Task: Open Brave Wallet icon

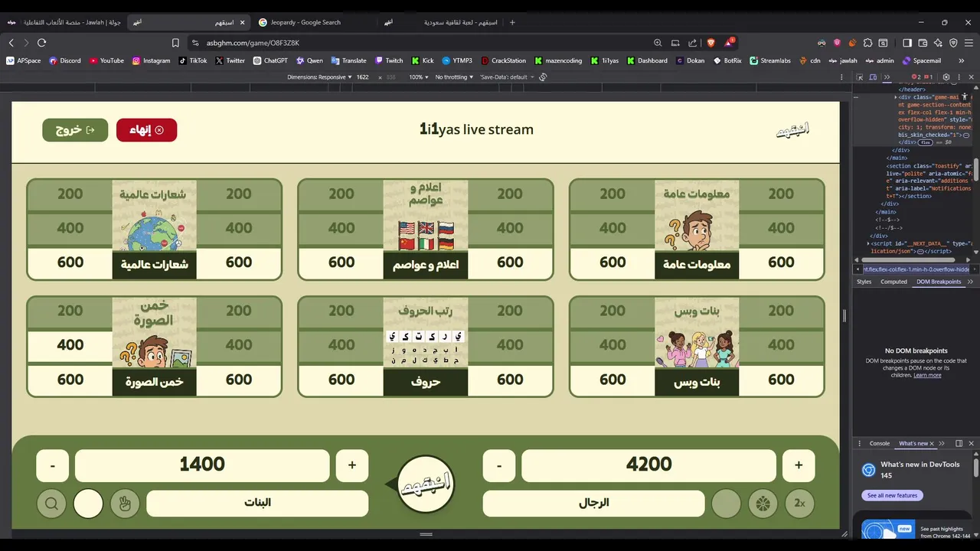Action: click(x=923, y=43)
